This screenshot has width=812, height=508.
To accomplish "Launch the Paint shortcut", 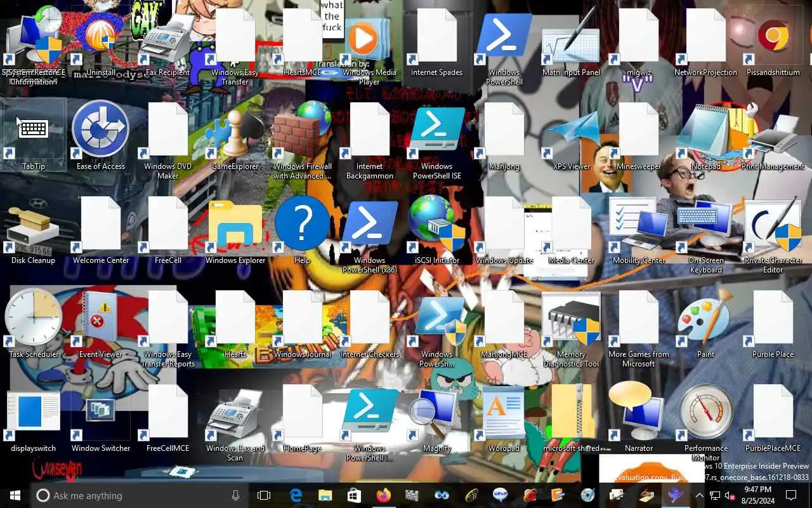I will tap(705, 324).
